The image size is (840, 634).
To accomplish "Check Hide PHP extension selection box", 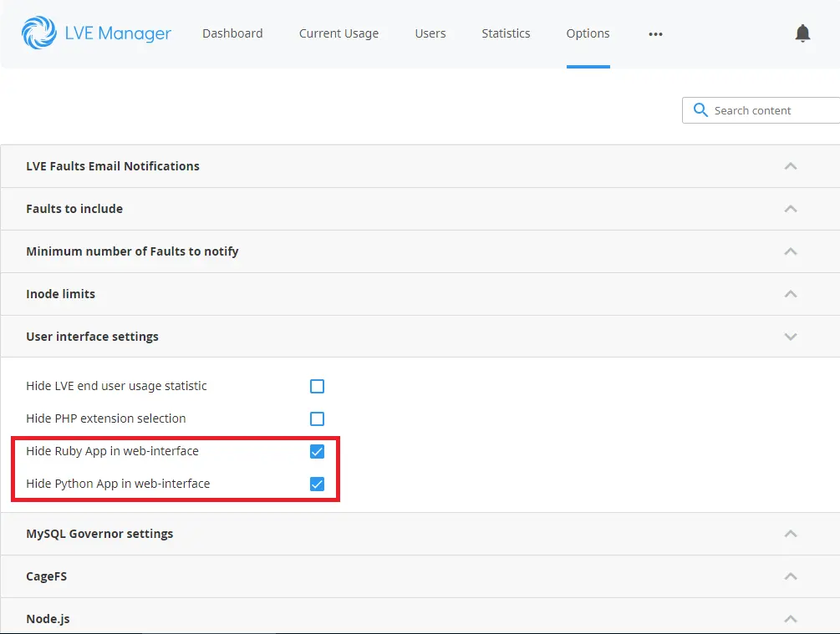I will 317,418.
